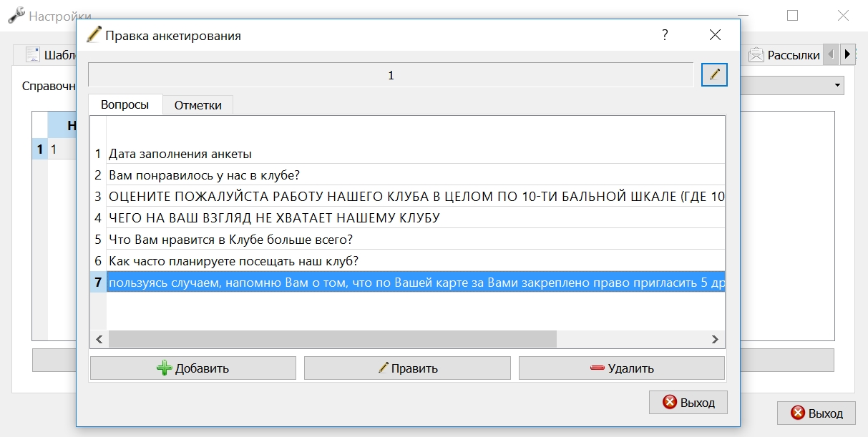Viewport: 868px width, 437px height.
Task: Click the name field showing '1'
Action: click(391, 75)
